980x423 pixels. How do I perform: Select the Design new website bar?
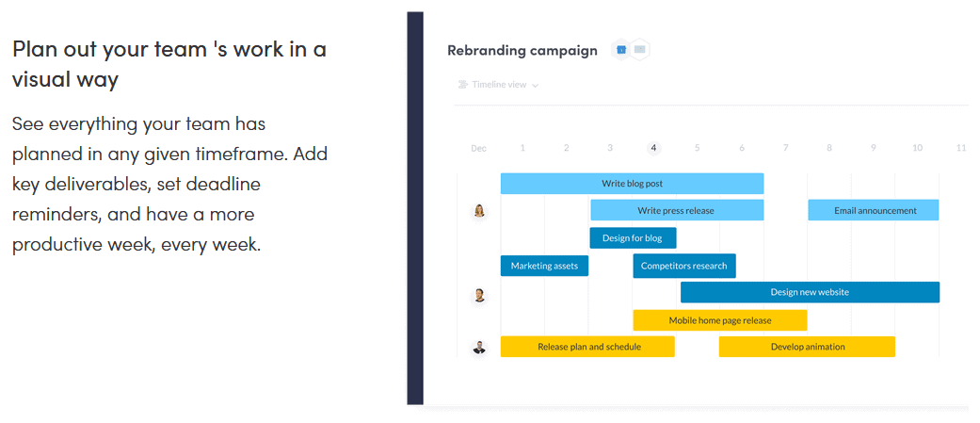coord(810,292)
